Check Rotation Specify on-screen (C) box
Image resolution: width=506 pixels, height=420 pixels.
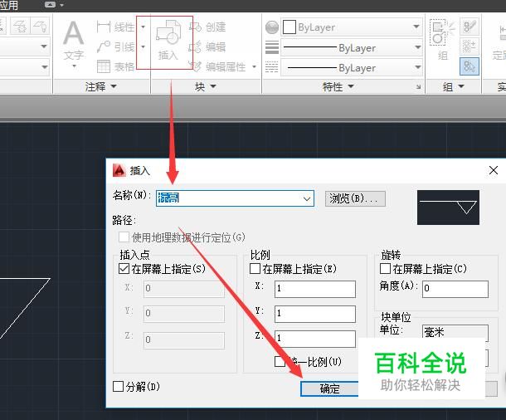(x=386, y=269)
